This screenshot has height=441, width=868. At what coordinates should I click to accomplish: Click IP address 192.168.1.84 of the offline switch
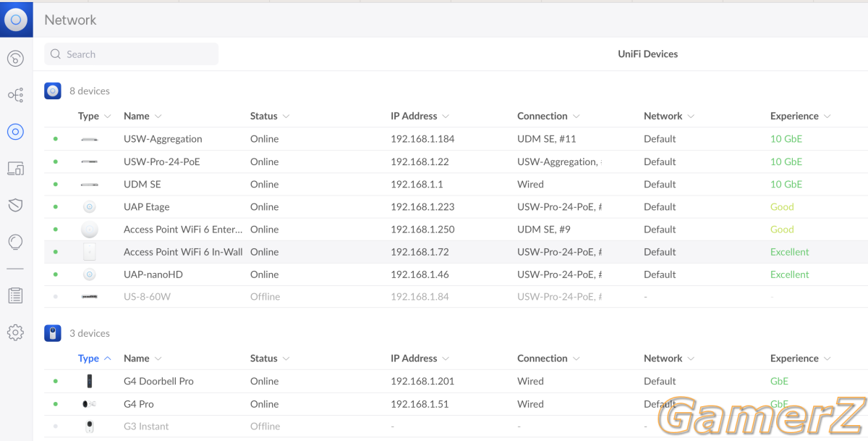click(420, 297)
